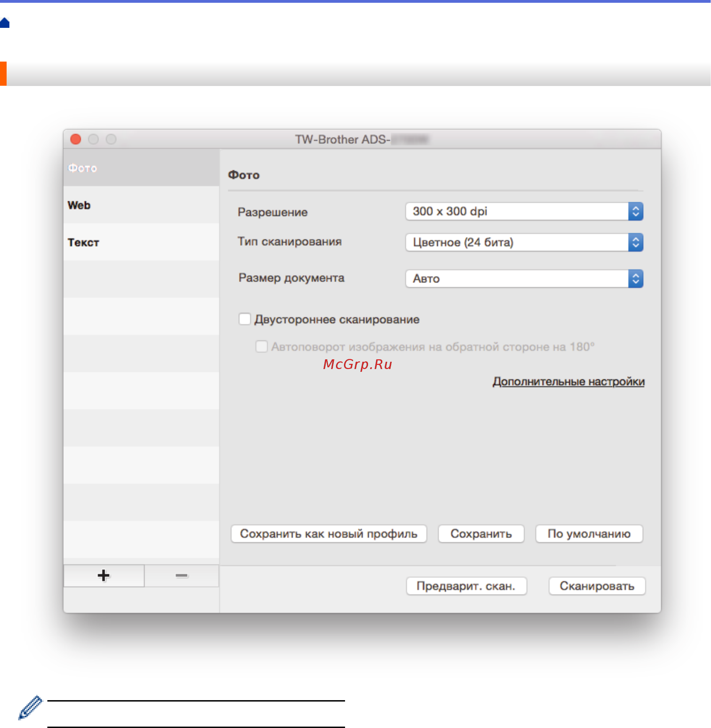The width and height of the screenshot is (711, 728).
Task: Click the stepper arrows on the Размер документа dropdown
Action: click(635, 279)
